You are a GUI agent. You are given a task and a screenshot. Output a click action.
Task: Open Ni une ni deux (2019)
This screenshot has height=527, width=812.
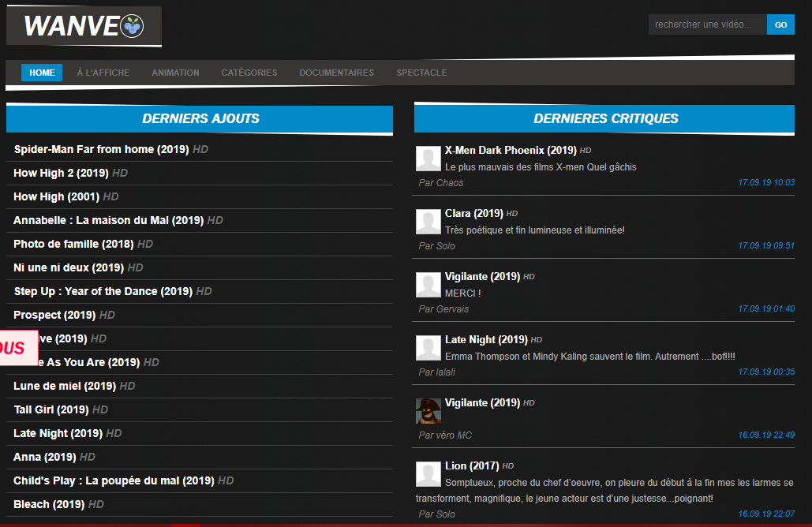[x=69, y=267]
